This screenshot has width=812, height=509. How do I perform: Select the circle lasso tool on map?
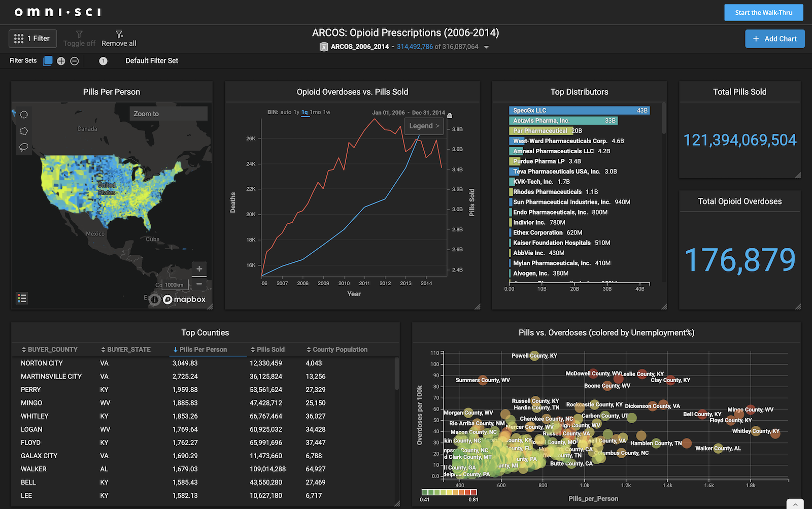click(24, 115)
